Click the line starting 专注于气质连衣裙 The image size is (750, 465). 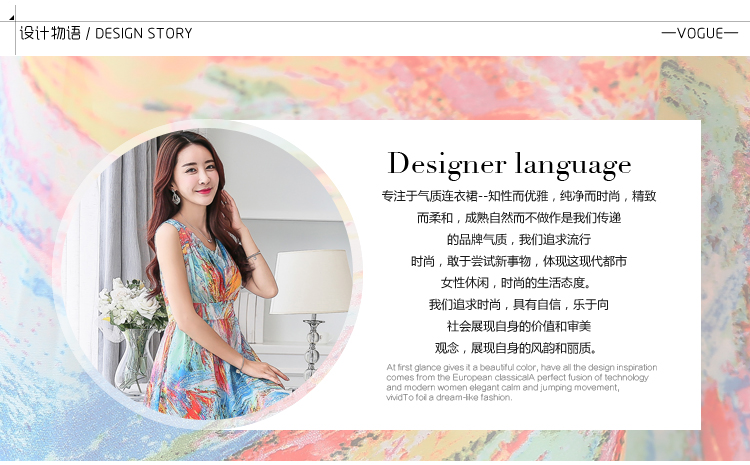tap(519, 196)
